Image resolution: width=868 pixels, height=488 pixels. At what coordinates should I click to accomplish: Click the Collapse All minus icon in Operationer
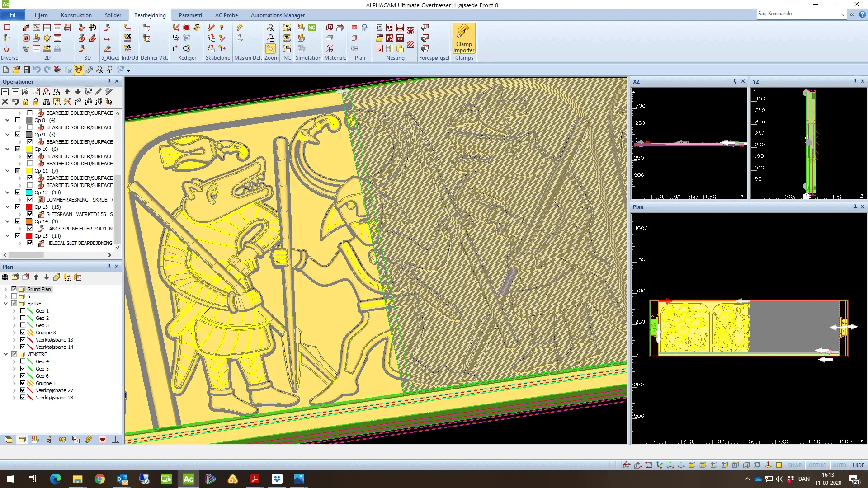click(15, 92)
